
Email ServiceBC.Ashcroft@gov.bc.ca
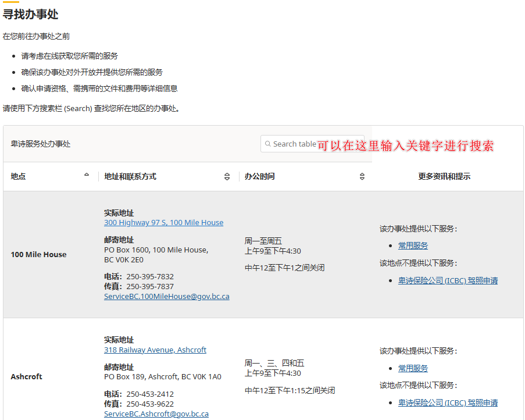click(156, 414)
